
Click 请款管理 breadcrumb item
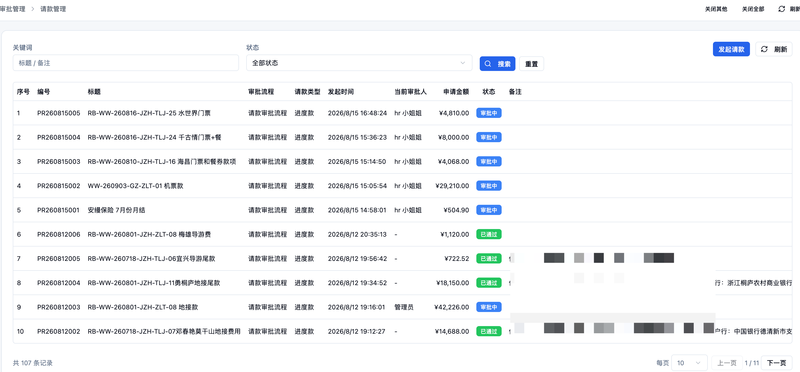tap(53, 9)
